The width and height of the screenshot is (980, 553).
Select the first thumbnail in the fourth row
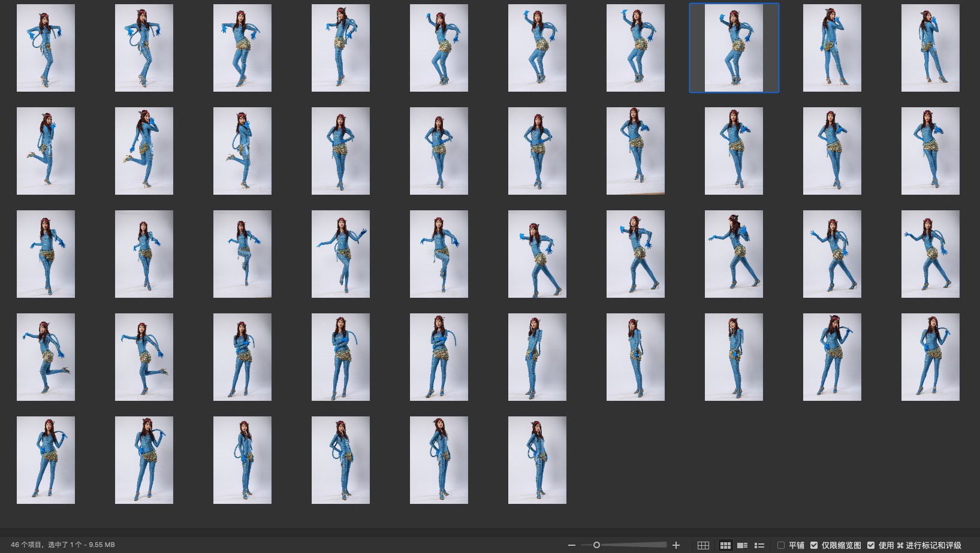(46, 357)
